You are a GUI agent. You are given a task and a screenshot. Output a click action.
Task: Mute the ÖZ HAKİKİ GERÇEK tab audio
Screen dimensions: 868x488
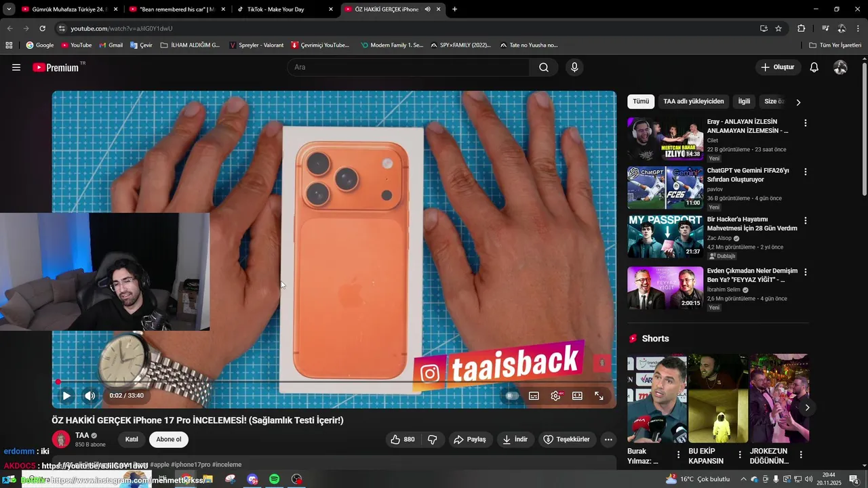click(x=427, y=9)
